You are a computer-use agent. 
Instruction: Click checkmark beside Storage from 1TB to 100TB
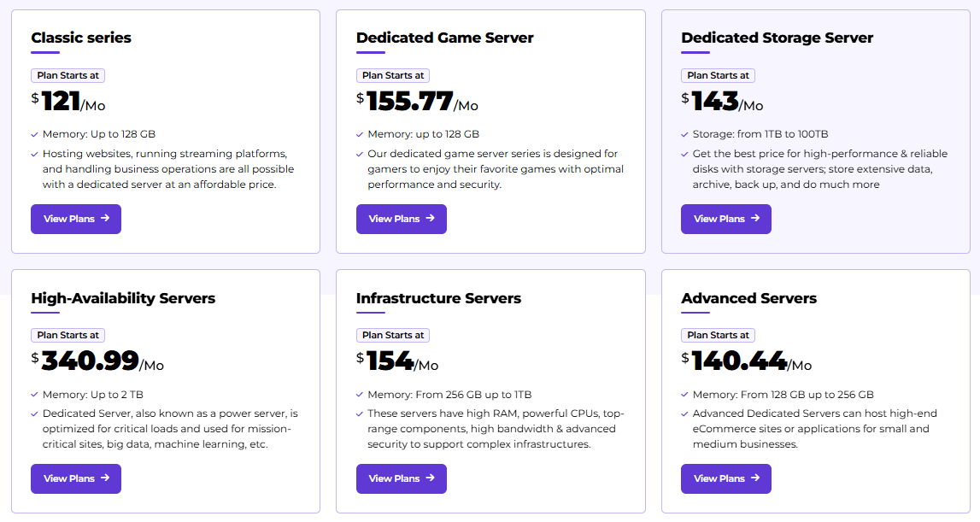pos(684,134)
